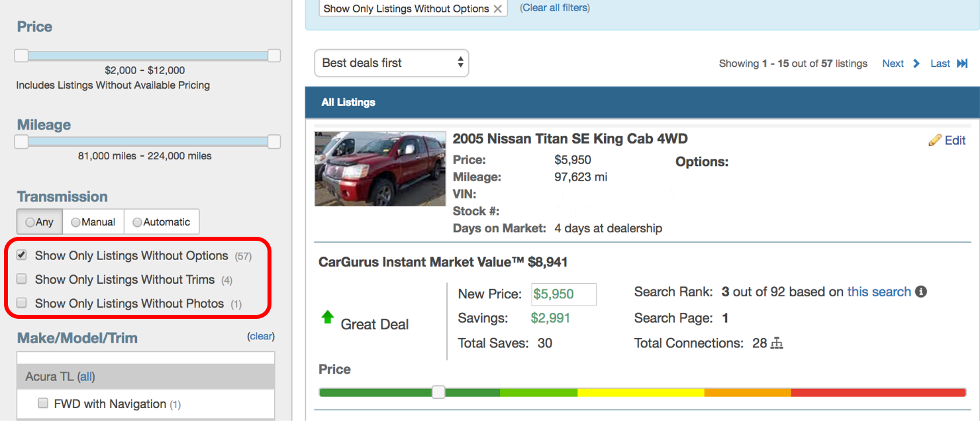Open the 'this search' link
The width and height of the screenshot is (980, 422).
tap(879, 292)
